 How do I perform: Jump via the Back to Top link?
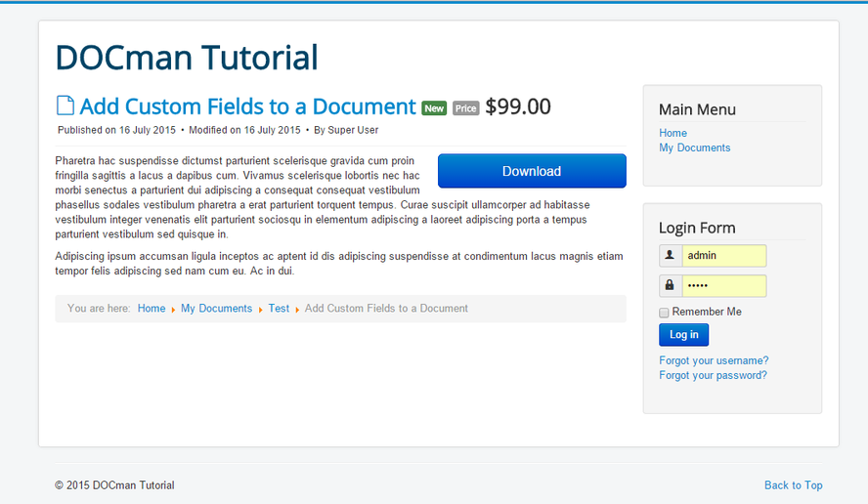[794, 485]
